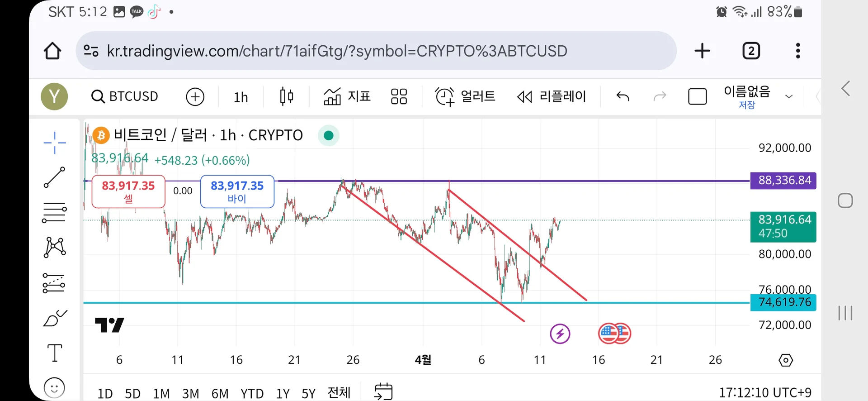Toggle the fullscreen mode square
The height and width of the screenshot is (401, 868).
pos(697,96)
